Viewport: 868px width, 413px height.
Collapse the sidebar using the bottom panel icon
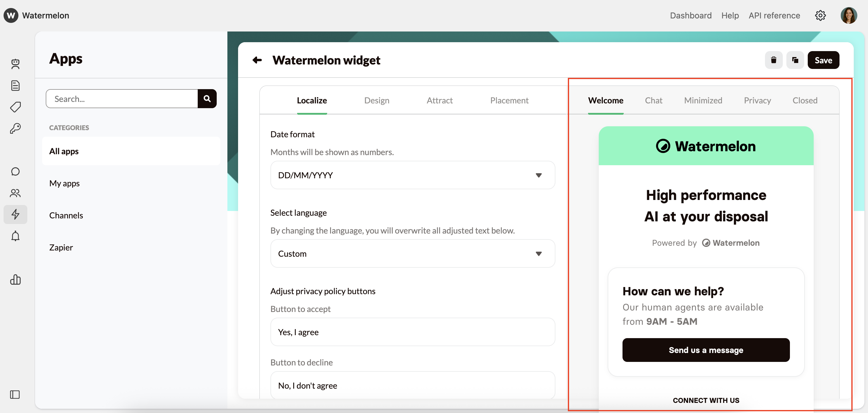15,395
